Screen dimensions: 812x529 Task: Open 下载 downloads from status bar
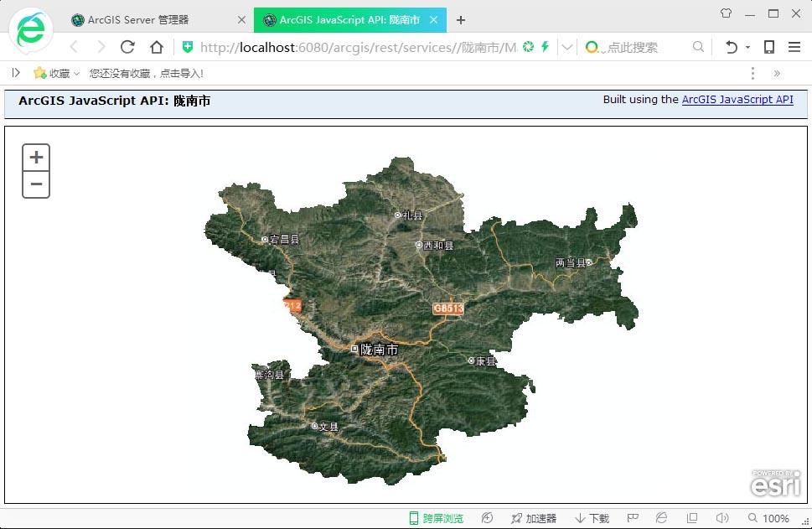(592, 518)
